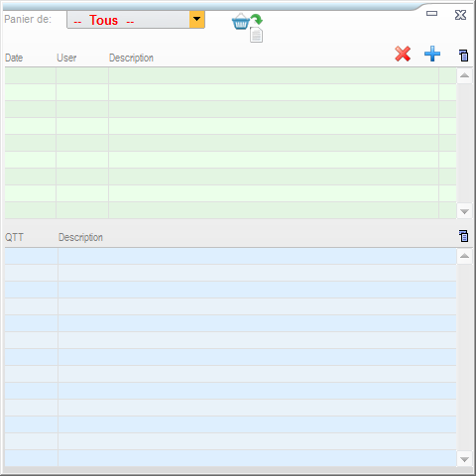Click the down arrow of the blue table scrollbar
Viewport: 476px width, 476px height.
coord(464,459)
